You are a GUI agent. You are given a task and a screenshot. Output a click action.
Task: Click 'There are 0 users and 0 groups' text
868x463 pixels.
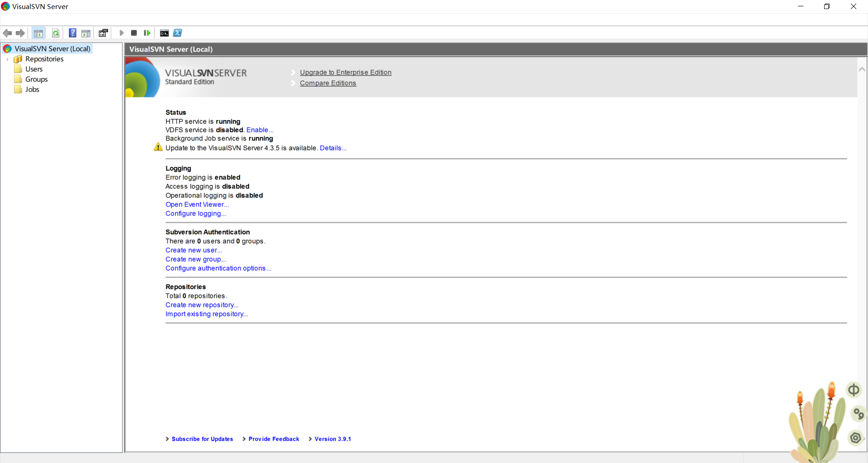point(216,241)
